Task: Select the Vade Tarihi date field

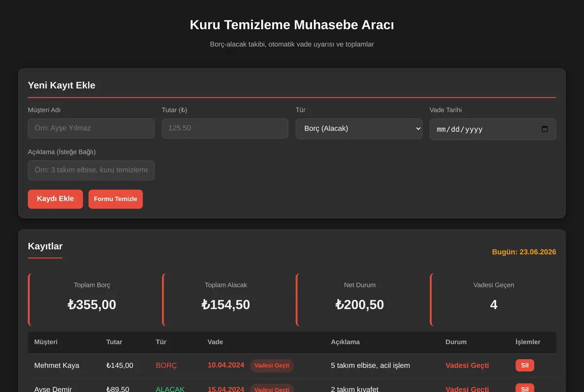Action: point(493,129)
